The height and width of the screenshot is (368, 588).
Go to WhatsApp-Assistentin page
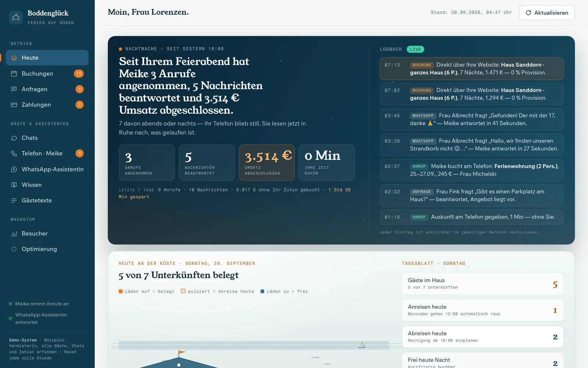[47, 169]
